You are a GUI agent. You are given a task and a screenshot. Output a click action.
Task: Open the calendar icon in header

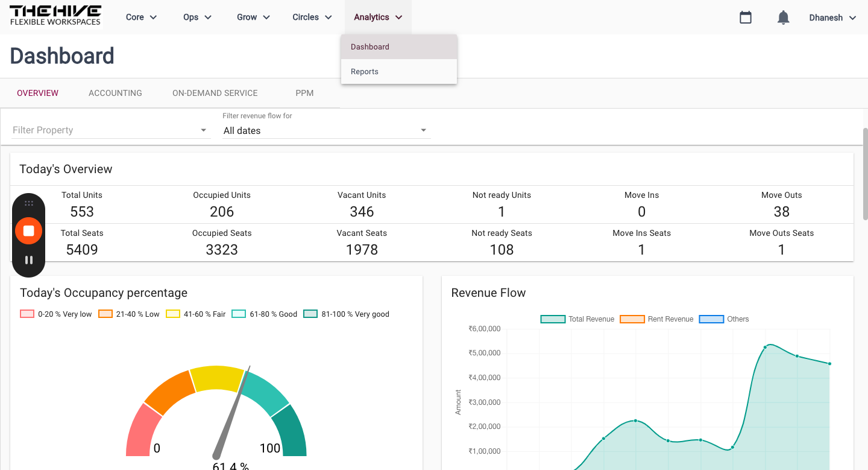coord(746,17)
